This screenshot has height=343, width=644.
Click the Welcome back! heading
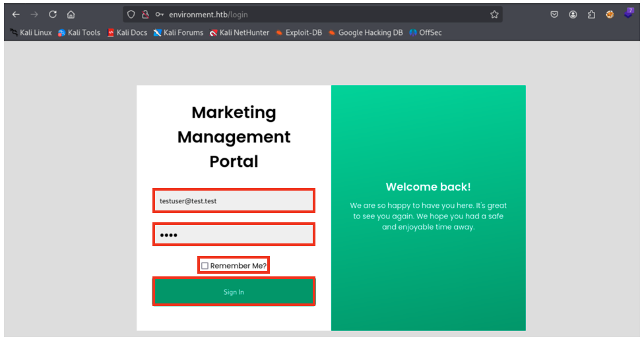click(x=428, y=187)
